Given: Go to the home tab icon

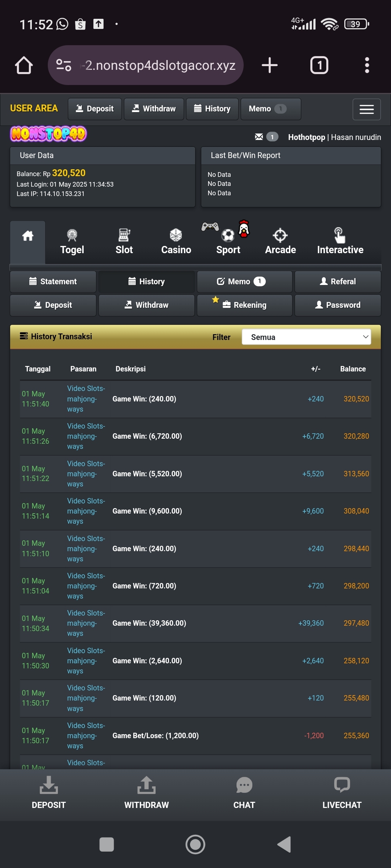Looking at the screenshot, I should pyautogui.click(x=28, y=237).
